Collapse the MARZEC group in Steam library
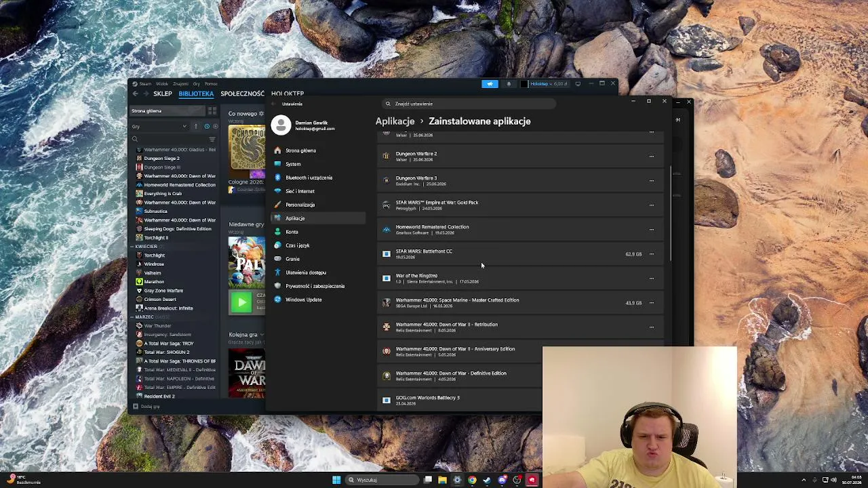868x488 pixels. click(x=132, y=317)
